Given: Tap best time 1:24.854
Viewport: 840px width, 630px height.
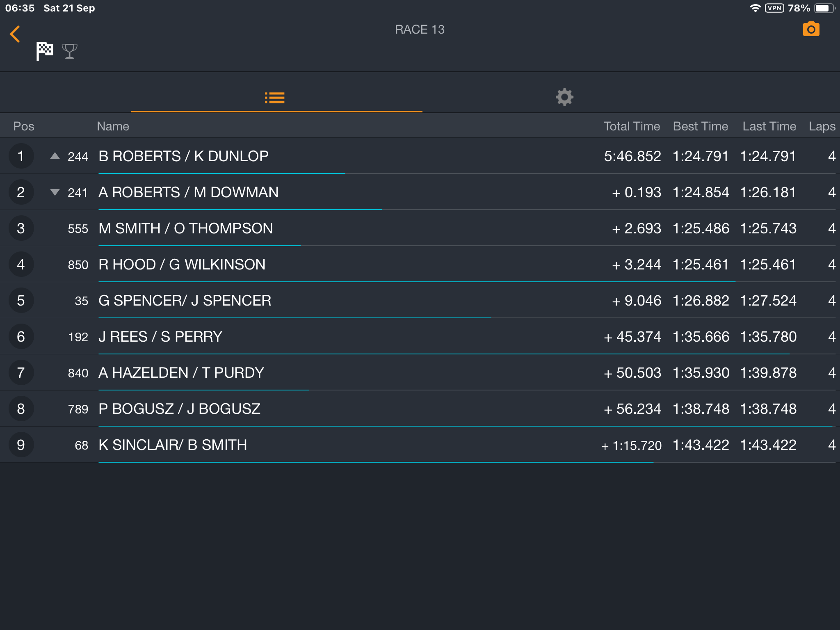Looking at the screenshot, I should pyautogui.click(x=701, y=192).
